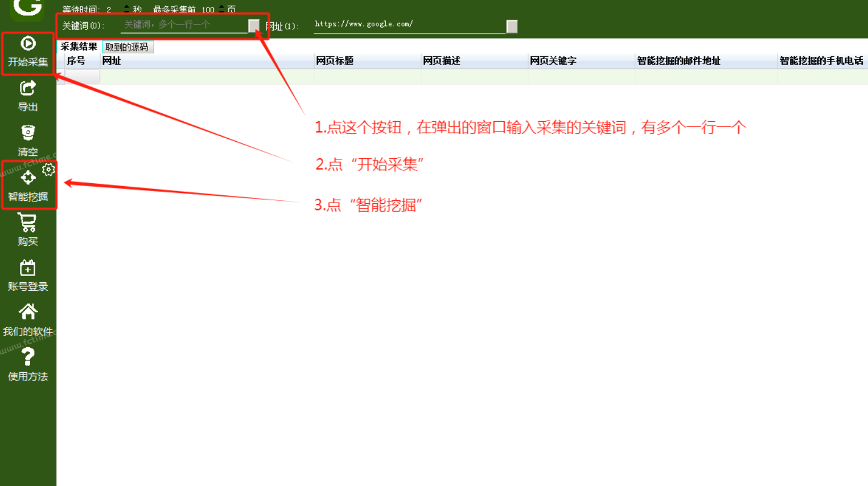
Task: Click the 网页关键字 column header
Action: (581, 61)
